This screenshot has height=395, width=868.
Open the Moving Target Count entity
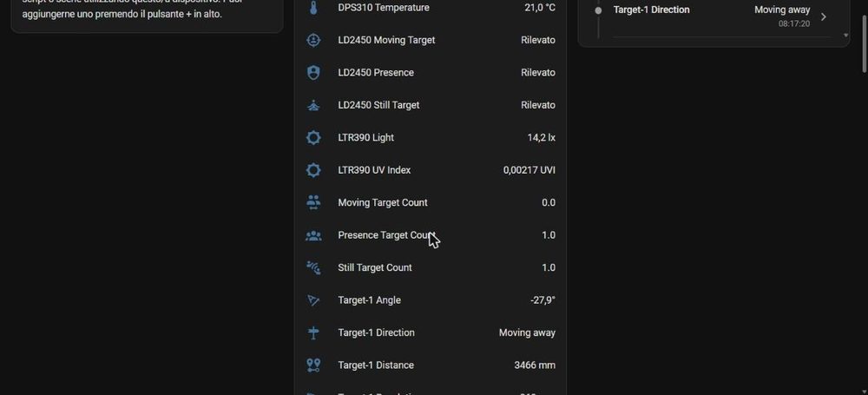431,203
